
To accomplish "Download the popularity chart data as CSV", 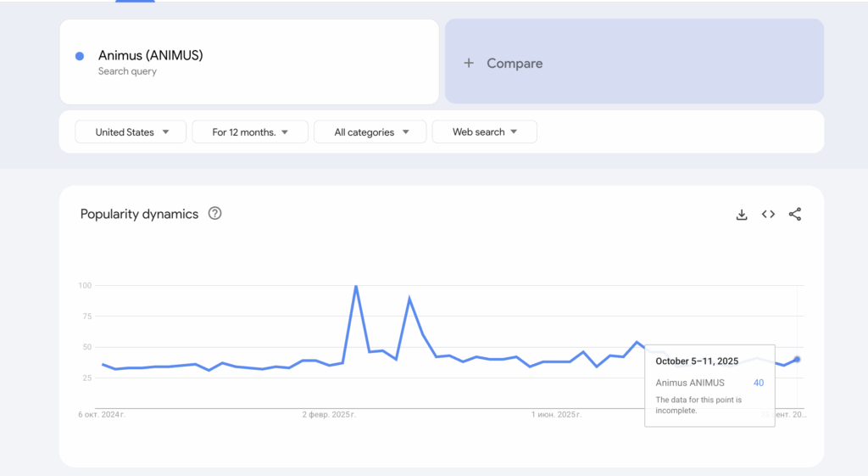I will 742,215.
